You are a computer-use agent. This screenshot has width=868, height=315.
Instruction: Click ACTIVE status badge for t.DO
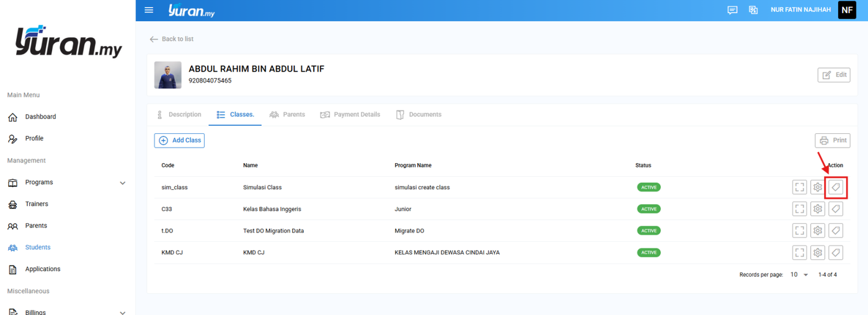pos(649,231)
